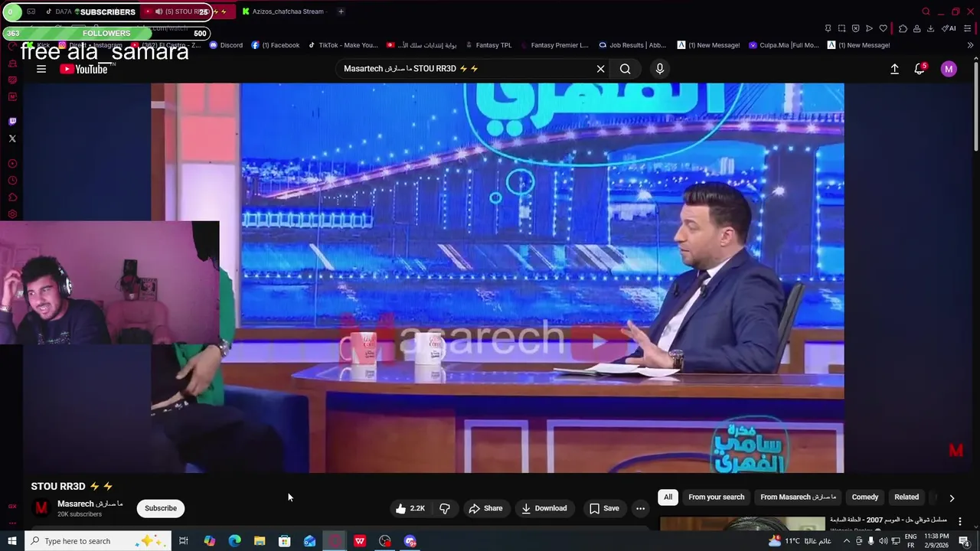Image resolution: width=980 pixels, height=551 pixels.
Task: Open the account avatar menu
Action: 949,69
